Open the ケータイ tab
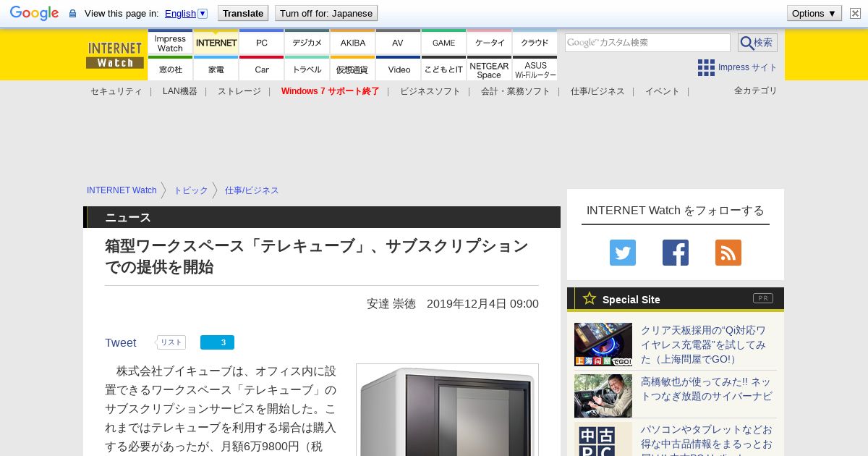 click(489, 43)
